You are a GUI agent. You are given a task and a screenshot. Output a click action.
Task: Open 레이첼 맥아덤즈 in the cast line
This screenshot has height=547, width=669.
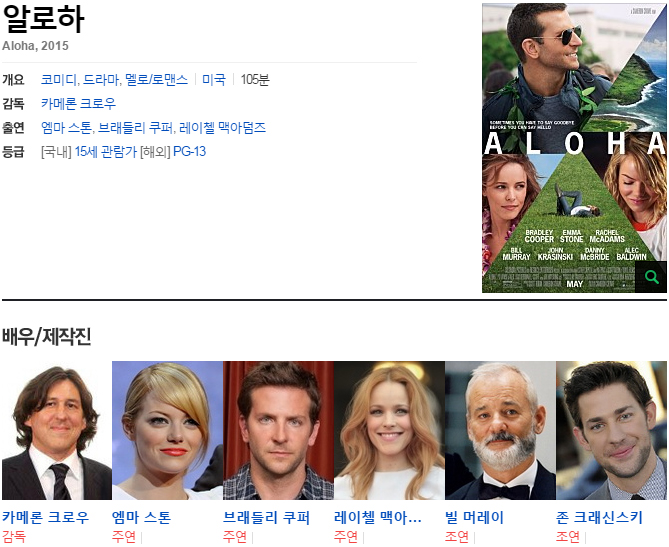point(223,128)
